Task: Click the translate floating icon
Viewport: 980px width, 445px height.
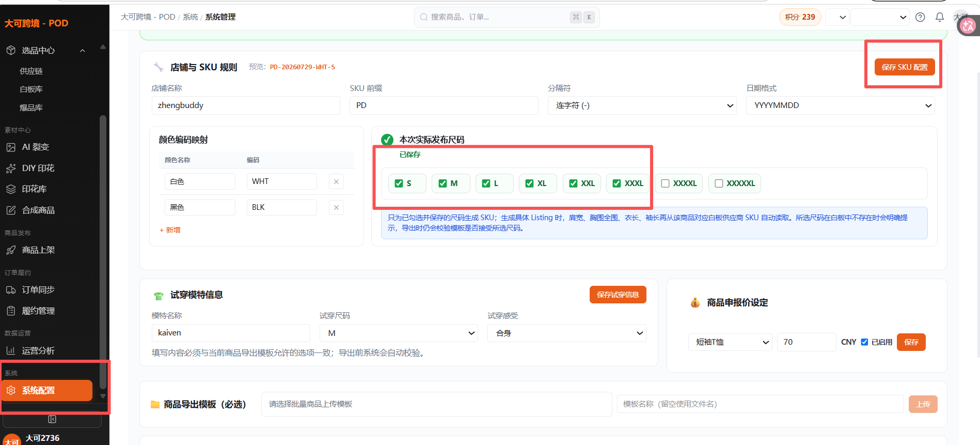Action: [x=968, y=25]
